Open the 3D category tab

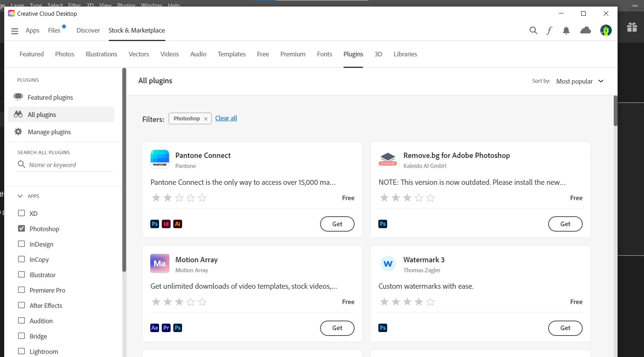378,54
